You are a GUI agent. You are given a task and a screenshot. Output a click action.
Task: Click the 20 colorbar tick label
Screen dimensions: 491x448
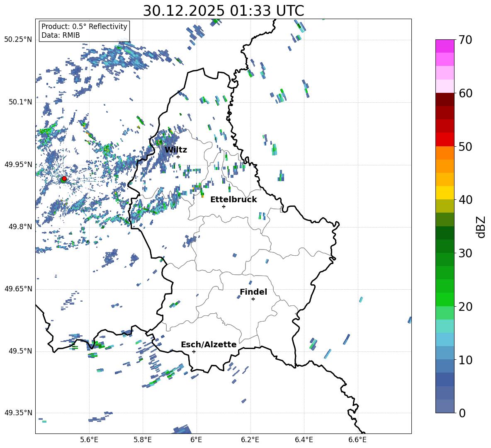click(465, 307)
